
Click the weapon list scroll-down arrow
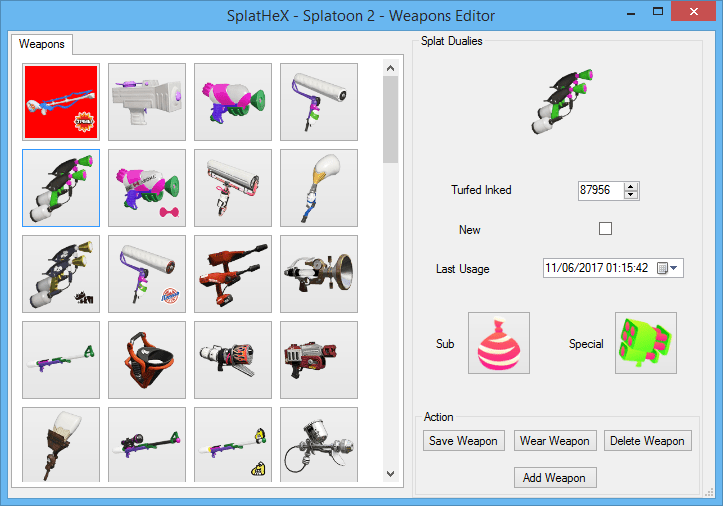coord(391,474)
